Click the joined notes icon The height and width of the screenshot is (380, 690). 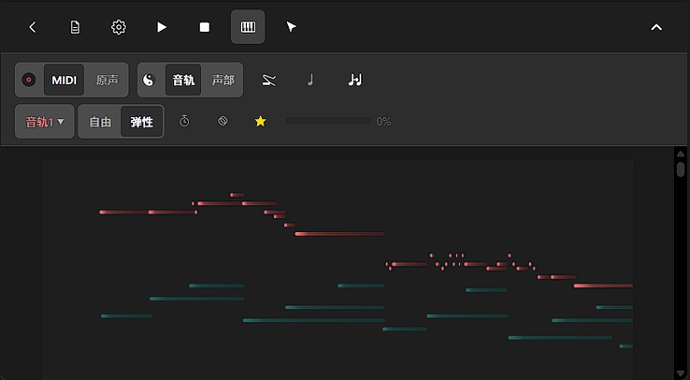click(x=355, y=80)
